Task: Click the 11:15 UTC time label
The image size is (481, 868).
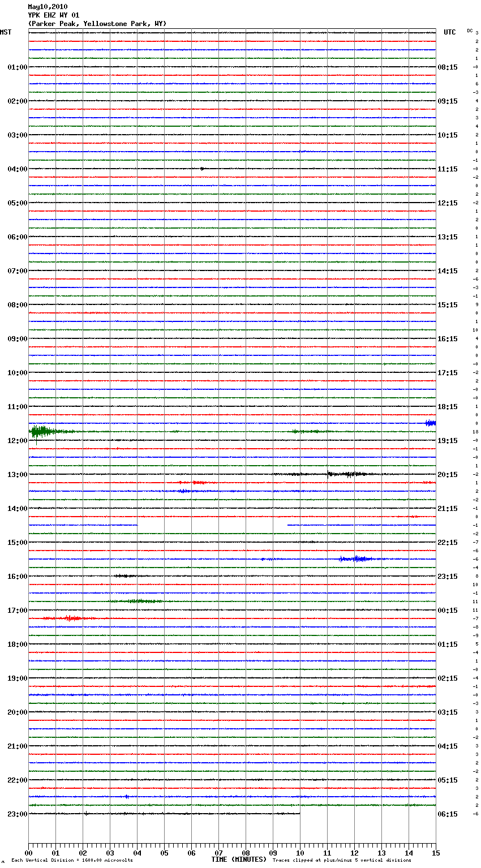Action: tap(448, 169)
